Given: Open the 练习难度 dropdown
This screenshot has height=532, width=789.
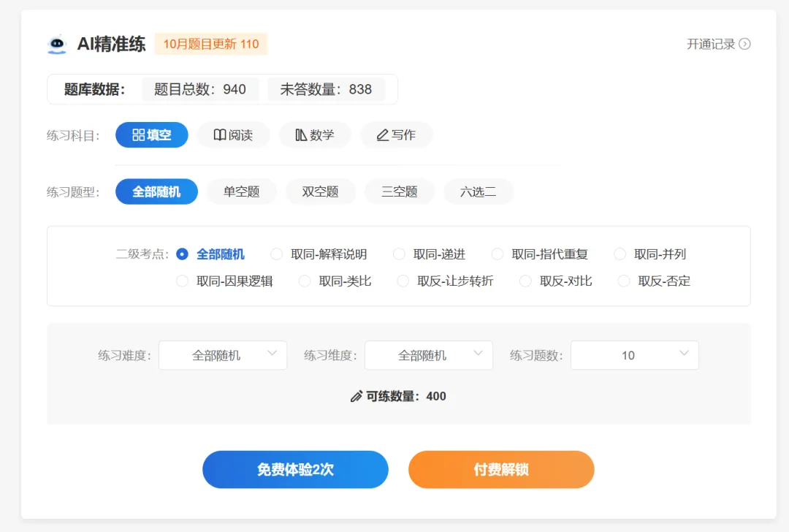Looking at the screenshot, I should pyautogui.click(x=223, y=355).
